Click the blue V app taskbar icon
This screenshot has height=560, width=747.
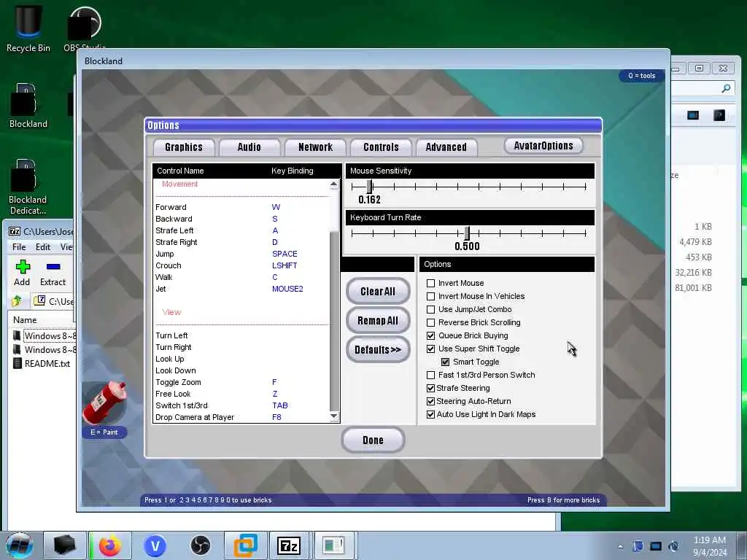point(155,545)
